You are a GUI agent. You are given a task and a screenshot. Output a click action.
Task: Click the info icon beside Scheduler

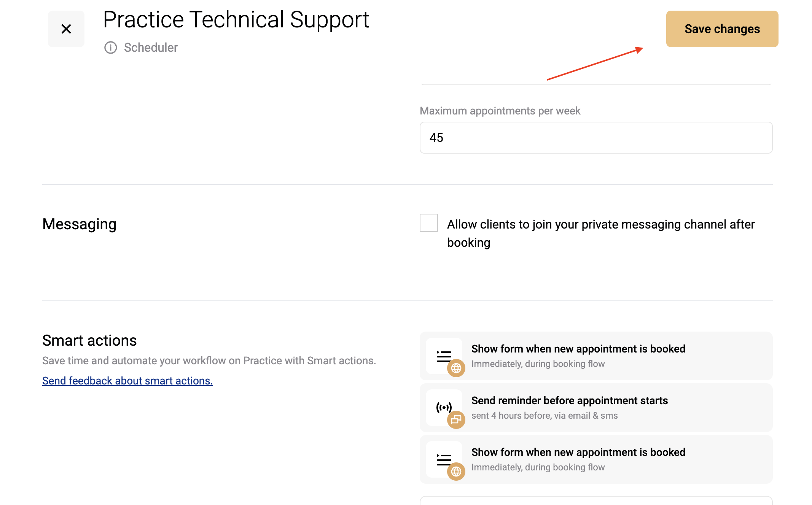[x=111, y=48]
